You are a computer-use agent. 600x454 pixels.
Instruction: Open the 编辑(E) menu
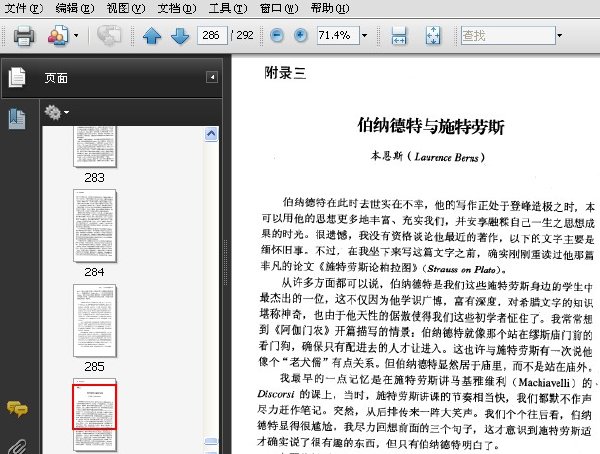tap(74, 8)
